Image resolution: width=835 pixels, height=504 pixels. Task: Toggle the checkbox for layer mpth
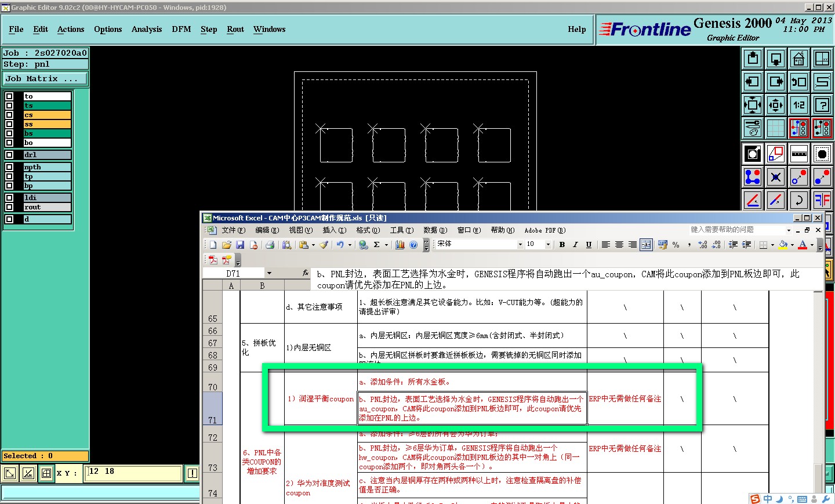pos(9,167)
